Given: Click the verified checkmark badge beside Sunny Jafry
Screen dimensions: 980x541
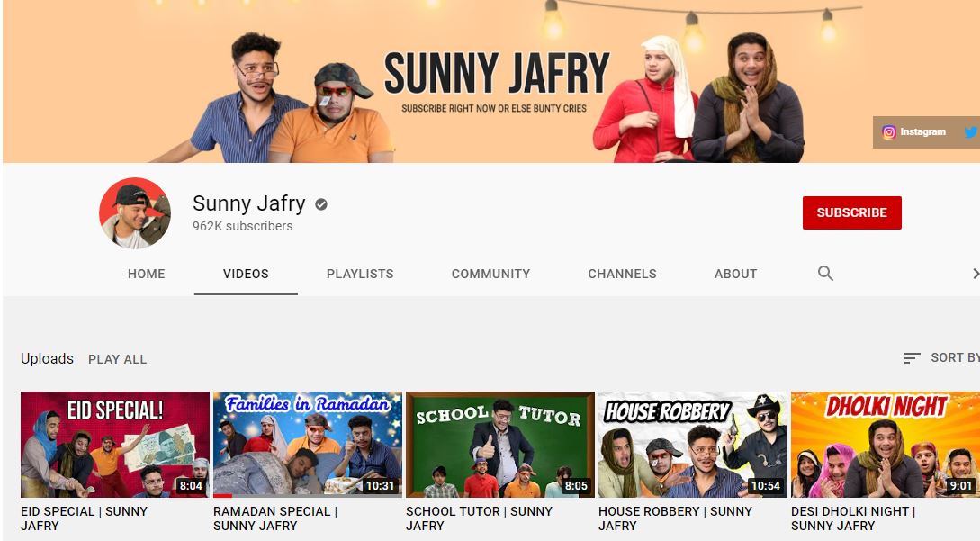Looking at the screenshot, I should pos(321,204).
